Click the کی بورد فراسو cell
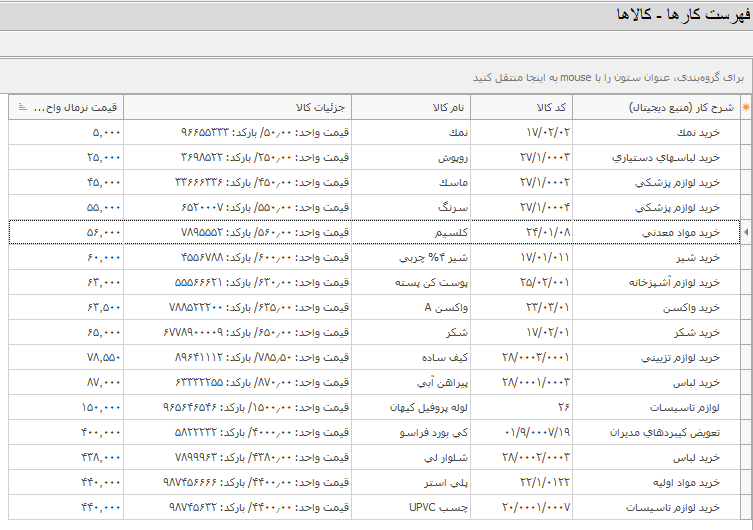 (411, 432)
